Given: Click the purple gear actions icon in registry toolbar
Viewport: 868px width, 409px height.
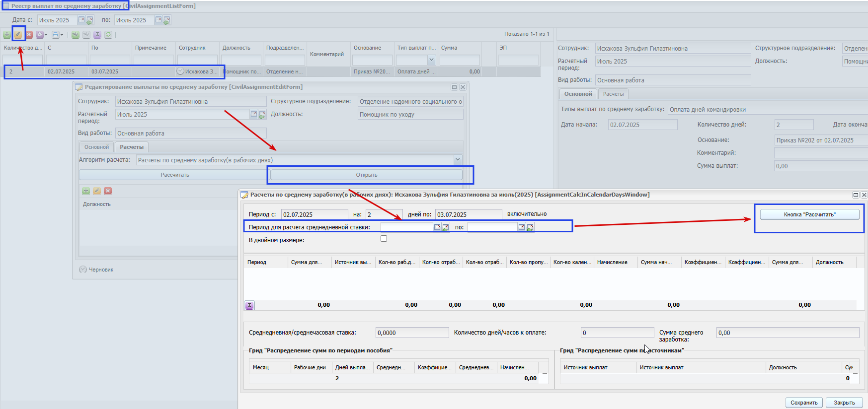Looking at the screenshot, I should point(39,35).
